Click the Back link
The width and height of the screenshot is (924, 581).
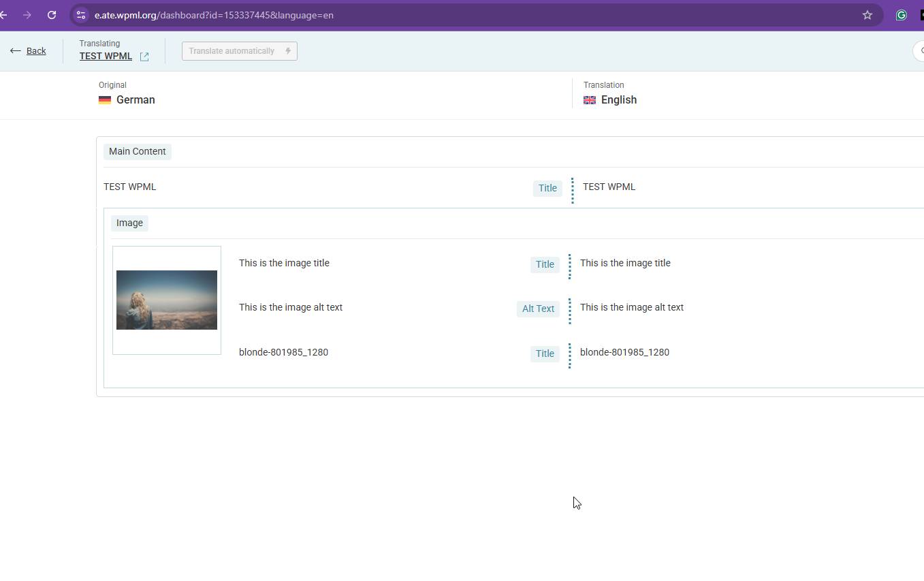coord(36,51)
